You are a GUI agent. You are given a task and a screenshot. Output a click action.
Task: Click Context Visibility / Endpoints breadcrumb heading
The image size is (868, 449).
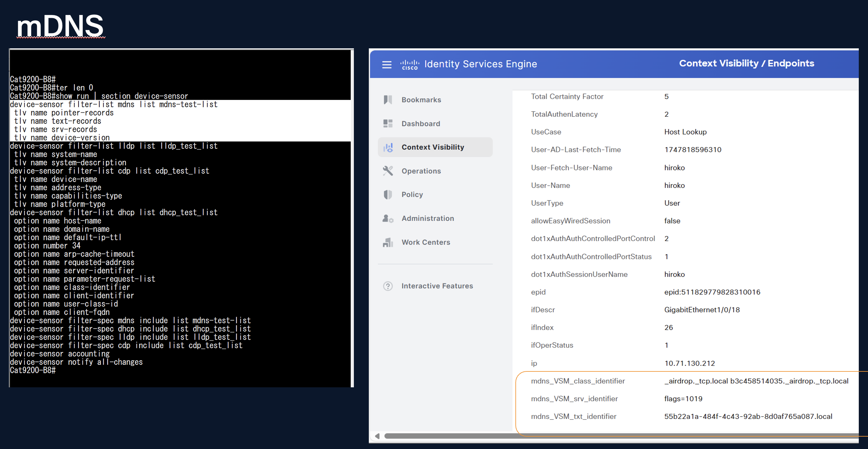[746, 63]
